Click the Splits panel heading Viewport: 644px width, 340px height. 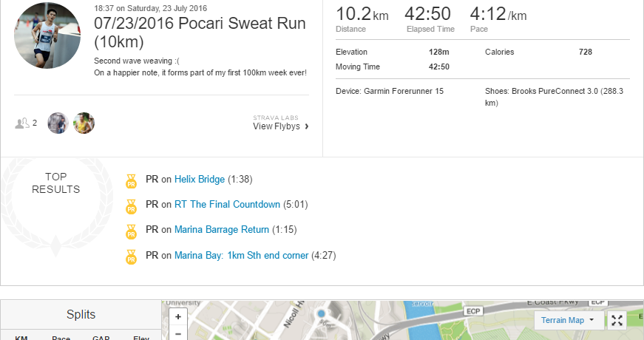point(81,315)
